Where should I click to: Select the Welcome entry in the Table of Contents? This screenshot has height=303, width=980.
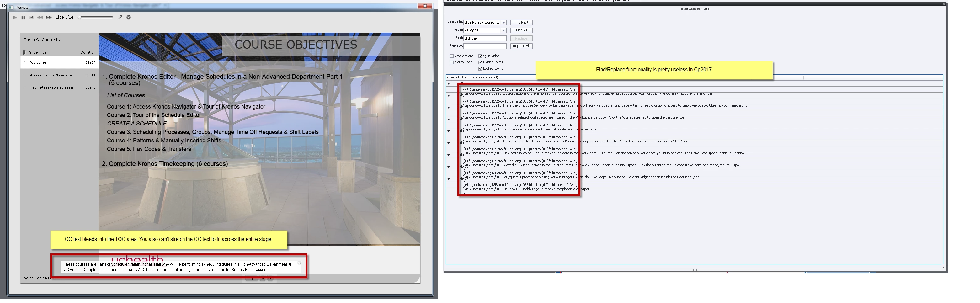point(59,62)
